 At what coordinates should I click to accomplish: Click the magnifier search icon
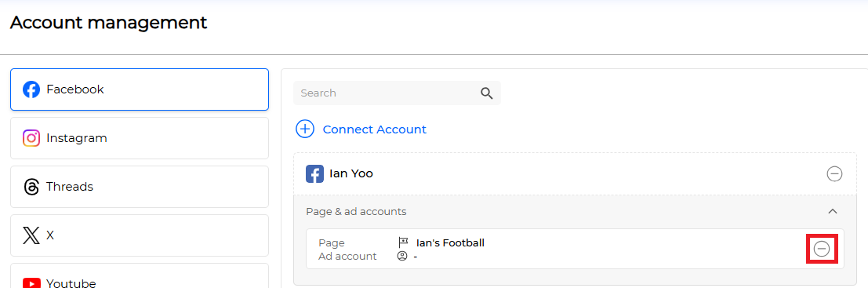[487, 93]
